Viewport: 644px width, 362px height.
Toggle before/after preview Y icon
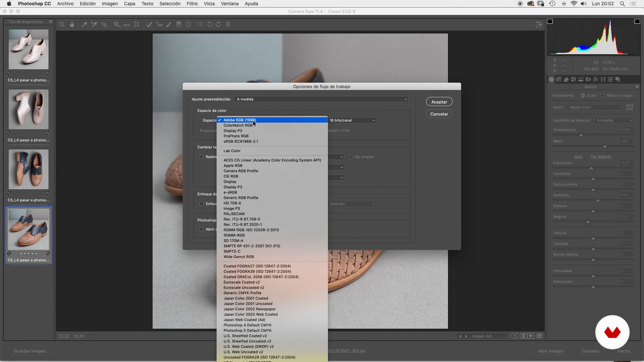(x=515, y=336)
